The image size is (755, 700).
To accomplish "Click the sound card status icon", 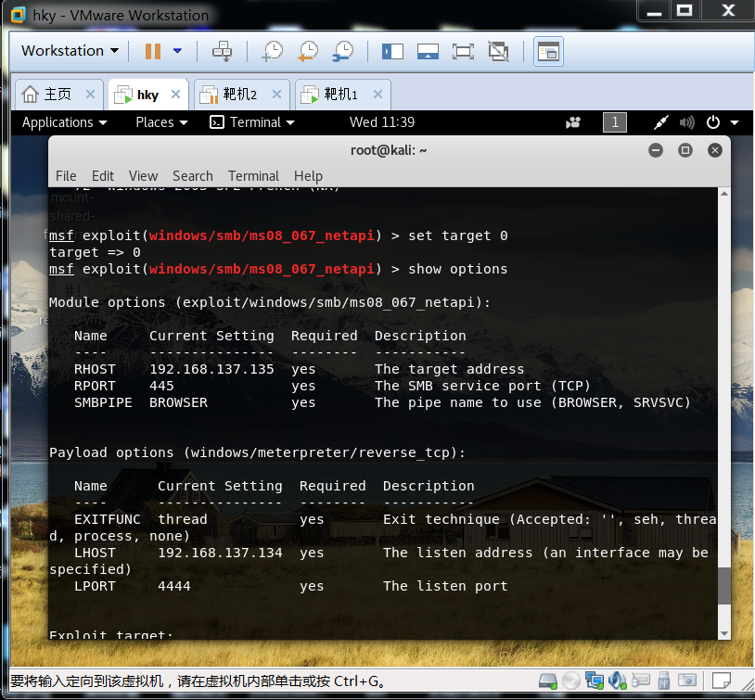I will 618,681.
